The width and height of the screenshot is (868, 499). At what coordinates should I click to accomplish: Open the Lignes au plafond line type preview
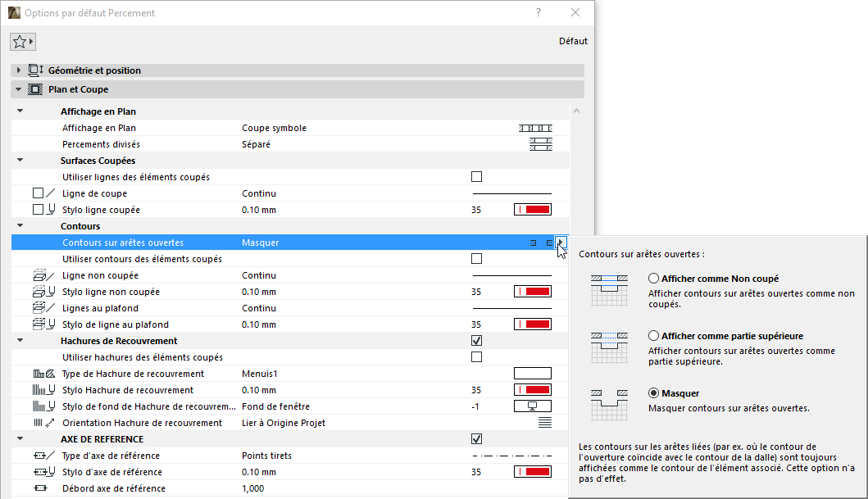[512, 308]
